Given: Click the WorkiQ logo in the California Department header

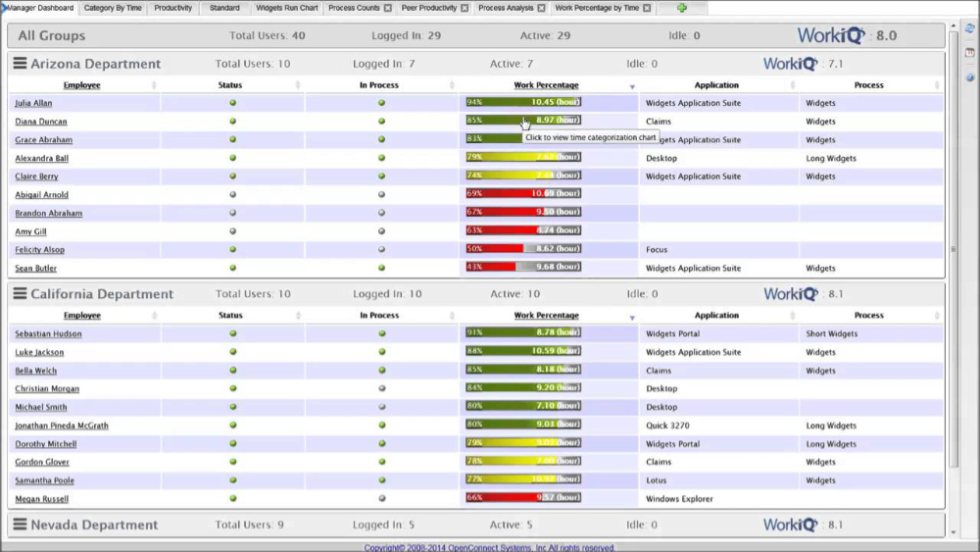Looking at the screenshot, I should 790,294.
